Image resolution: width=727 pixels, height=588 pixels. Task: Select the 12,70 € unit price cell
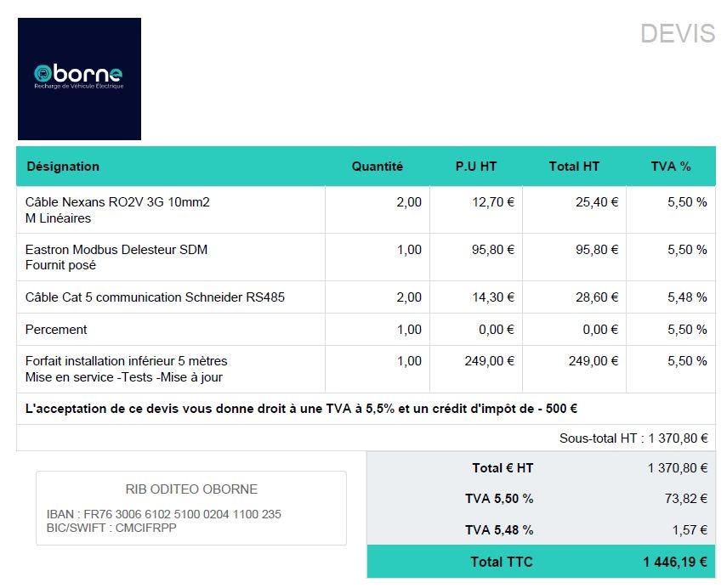493,202
